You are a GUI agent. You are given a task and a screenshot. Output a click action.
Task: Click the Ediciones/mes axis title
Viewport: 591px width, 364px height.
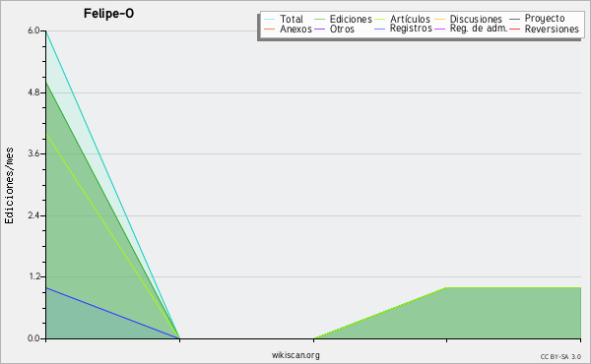(x=9, y=186)
